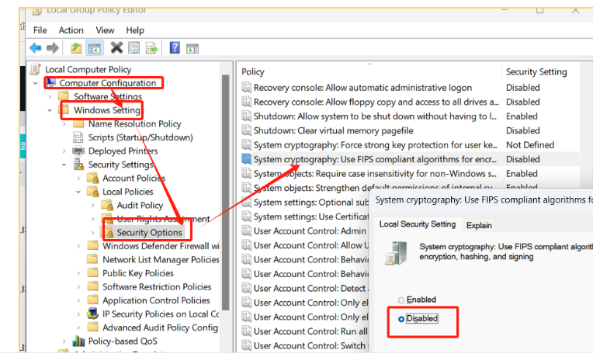Screen dimensions: 593x364
Task: Collapse the Windows Settings node
Action: 50,110
